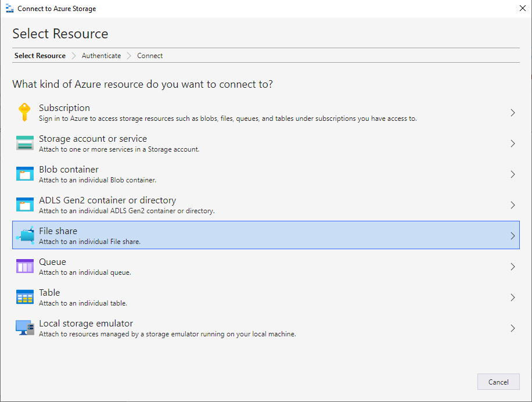Select the Table title
Screen dimensions: 532x402
tap(49, 292)
